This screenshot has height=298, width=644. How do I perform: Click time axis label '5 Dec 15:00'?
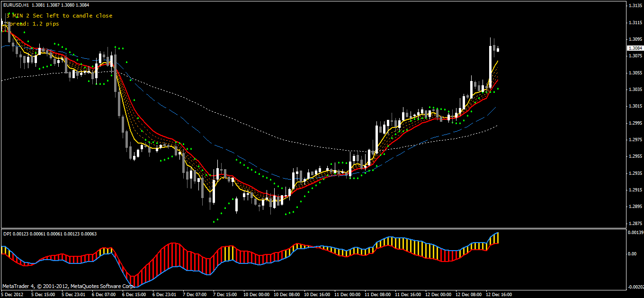point(43,294)
